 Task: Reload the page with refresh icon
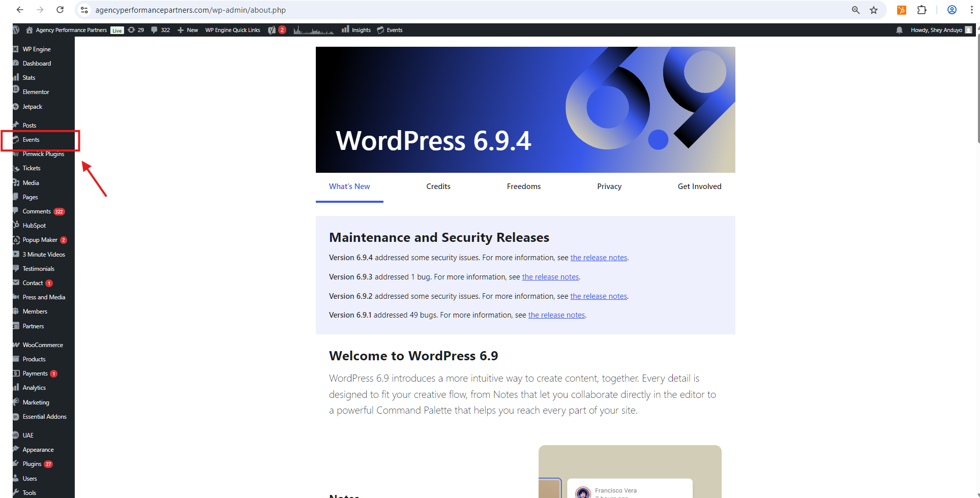click(x=60, y=10)
